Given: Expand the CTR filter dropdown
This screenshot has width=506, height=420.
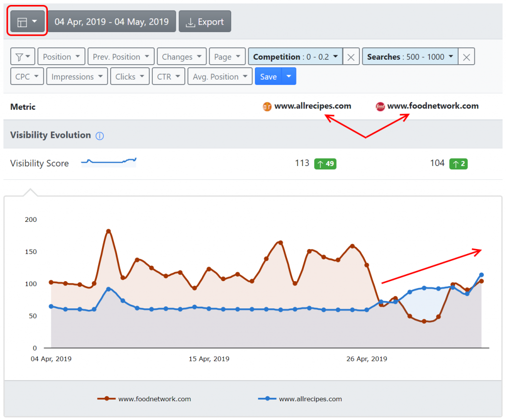Looking at the screenshot, I should point(169,77).
